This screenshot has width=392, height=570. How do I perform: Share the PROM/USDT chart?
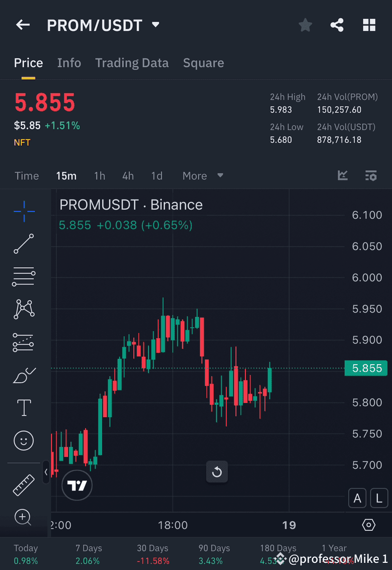coord(337,25)
